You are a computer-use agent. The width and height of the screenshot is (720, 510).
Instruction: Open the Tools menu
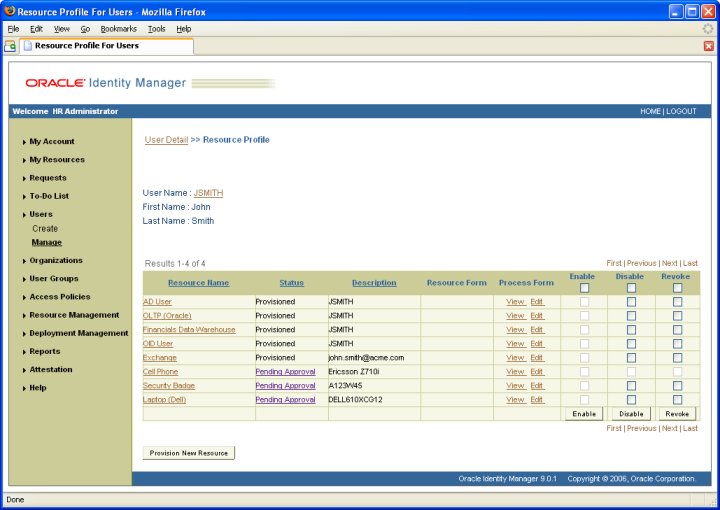(157, 29)
